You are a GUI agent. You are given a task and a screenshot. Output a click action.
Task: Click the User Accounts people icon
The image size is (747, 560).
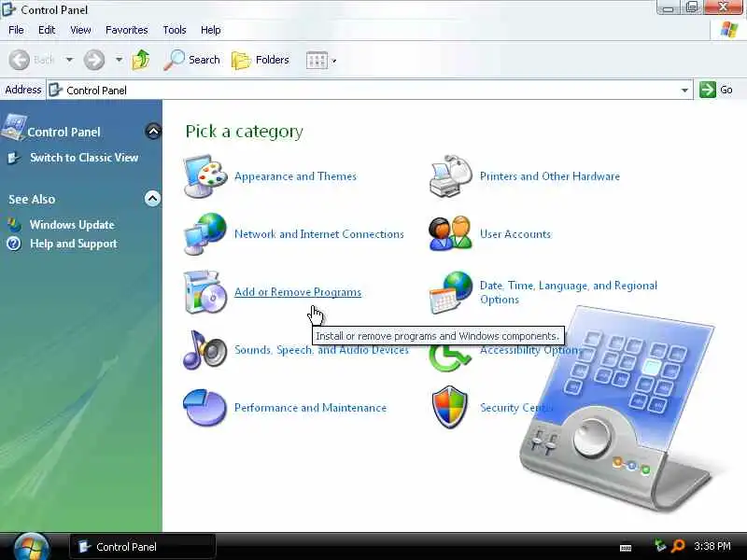450,234
